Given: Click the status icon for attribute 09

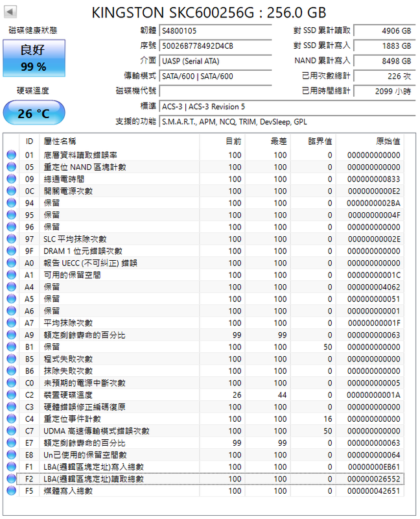Looking at the screenshot, I should pos(11,179).
